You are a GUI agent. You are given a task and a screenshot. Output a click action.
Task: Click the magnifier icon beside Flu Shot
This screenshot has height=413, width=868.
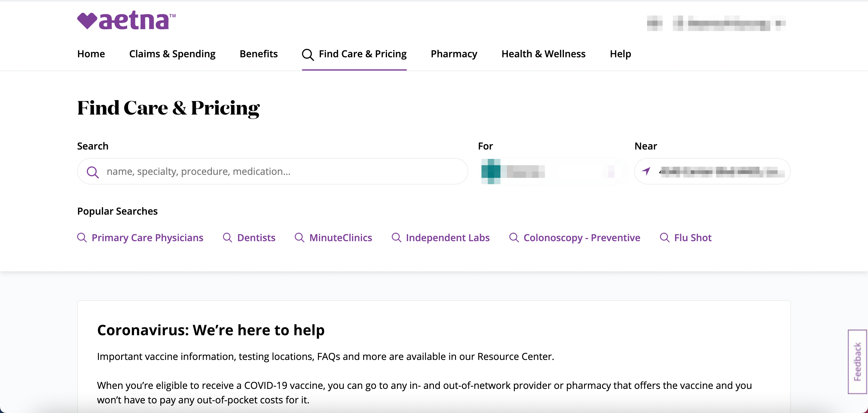pos(665,238)
